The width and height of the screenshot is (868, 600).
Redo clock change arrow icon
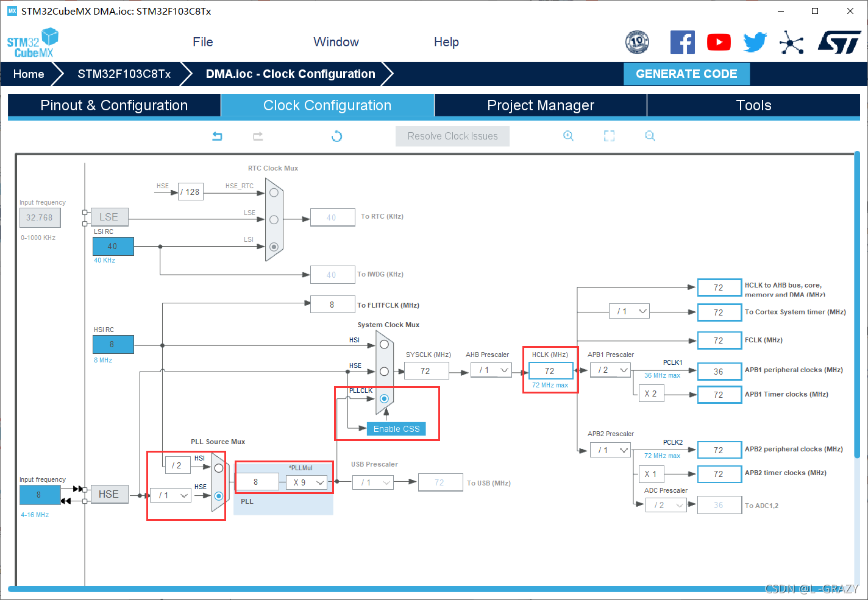[258, 136]
